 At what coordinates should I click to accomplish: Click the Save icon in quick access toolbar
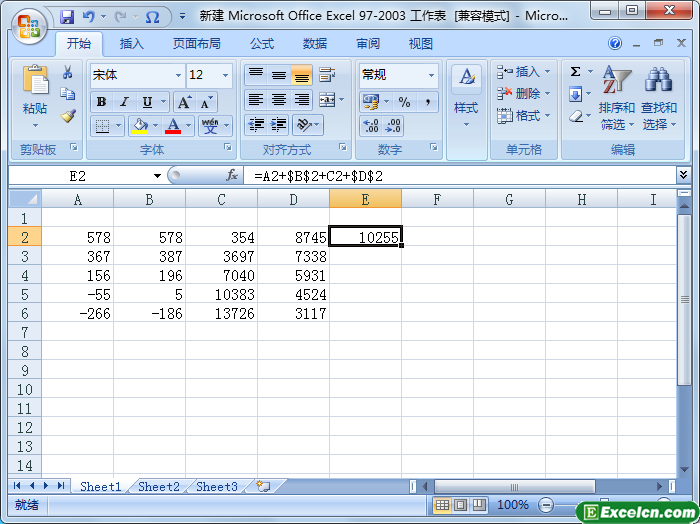pos(67,17)
